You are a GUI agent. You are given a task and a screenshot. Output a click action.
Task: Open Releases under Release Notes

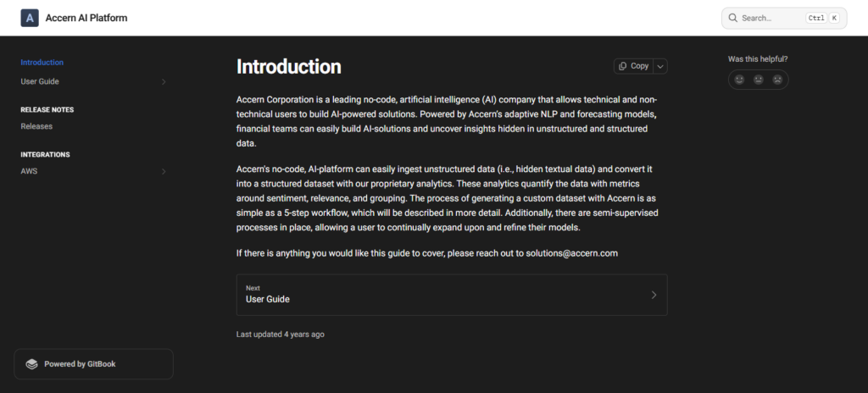36,126
